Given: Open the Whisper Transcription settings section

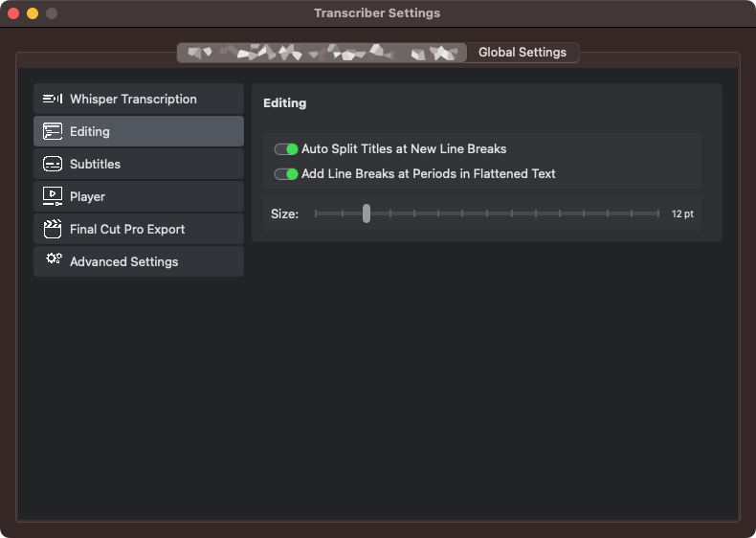Looking at the screenshot, I should click(139, 99).
